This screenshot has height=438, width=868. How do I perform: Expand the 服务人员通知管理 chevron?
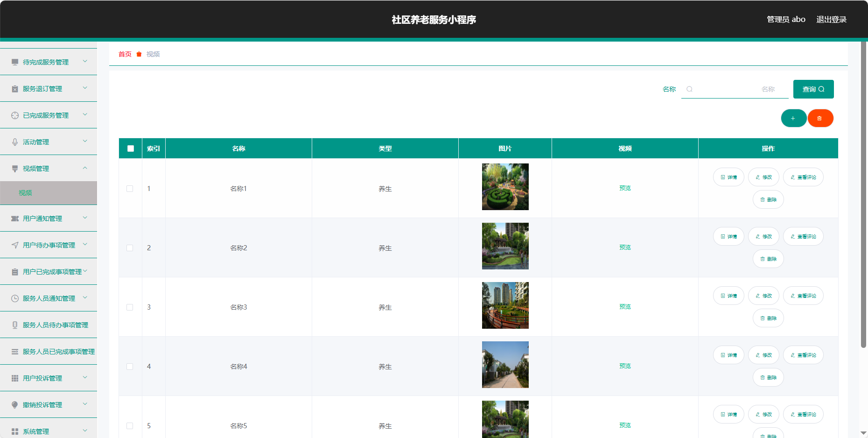point(85,297)
